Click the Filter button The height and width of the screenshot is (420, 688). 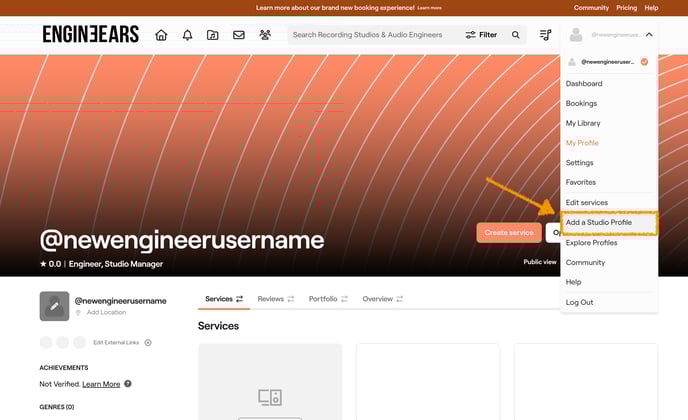tap(481, 35)
